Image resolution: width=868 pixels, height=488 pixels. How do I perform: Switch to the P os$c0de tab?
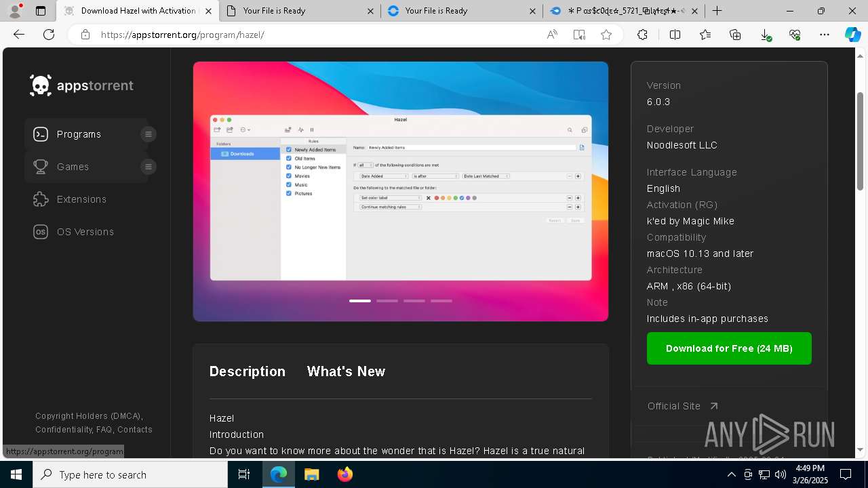click(624, 11)
